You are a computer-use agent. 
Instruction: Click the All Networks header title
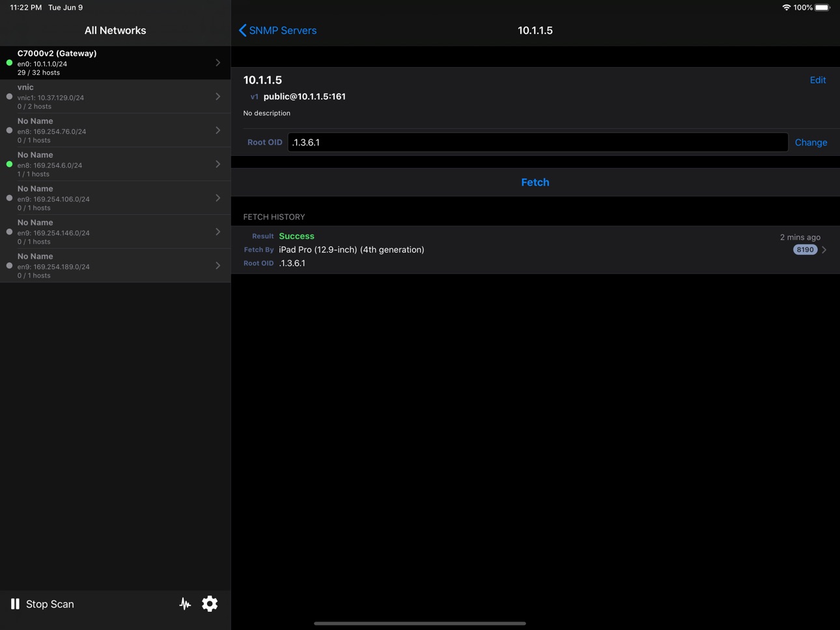(x=115, y=31)
